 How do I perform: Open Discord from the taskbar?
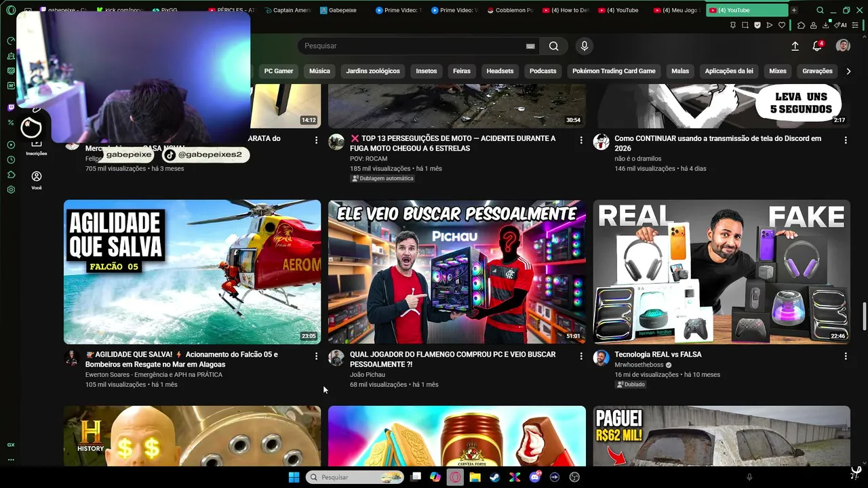[534, 477]
